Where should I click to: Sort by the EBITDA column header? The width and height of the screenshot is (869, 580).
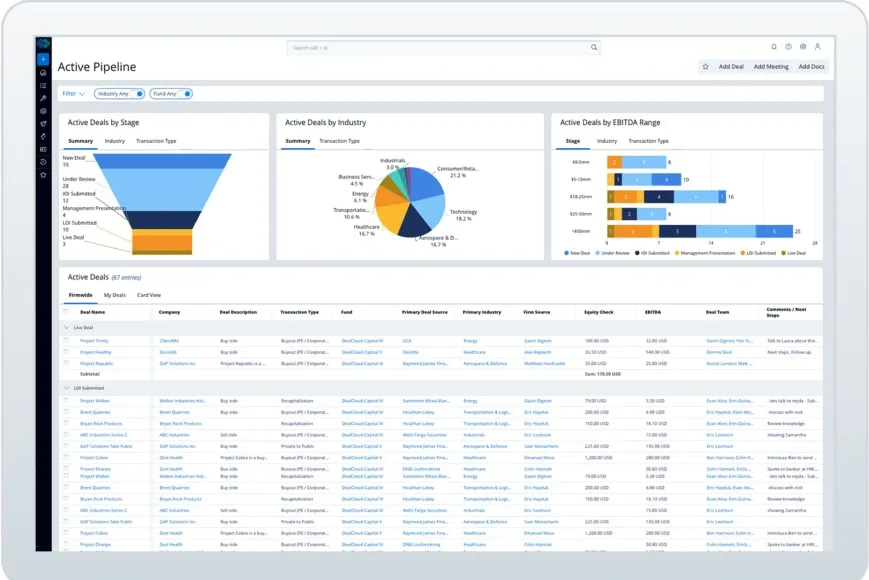pos(653,312)
